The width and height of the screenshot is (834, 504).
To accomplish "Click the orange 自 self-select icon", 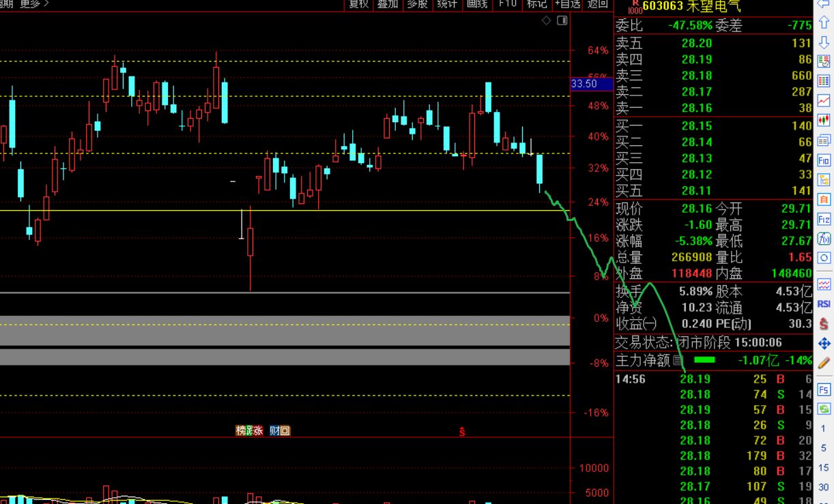I will coord(824,200).
